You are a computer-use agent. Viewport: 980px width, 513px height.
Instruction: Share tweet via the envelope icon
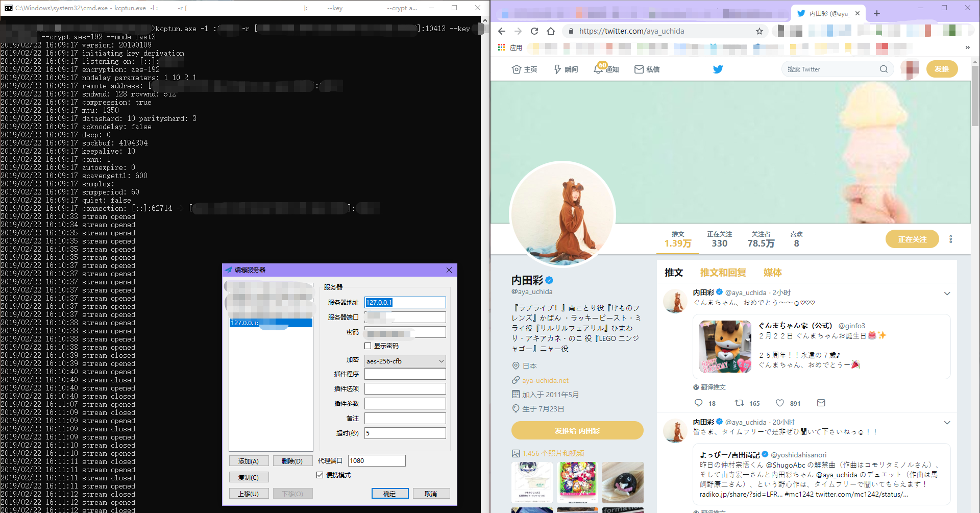pyautogui.click(x=821, y=403)
